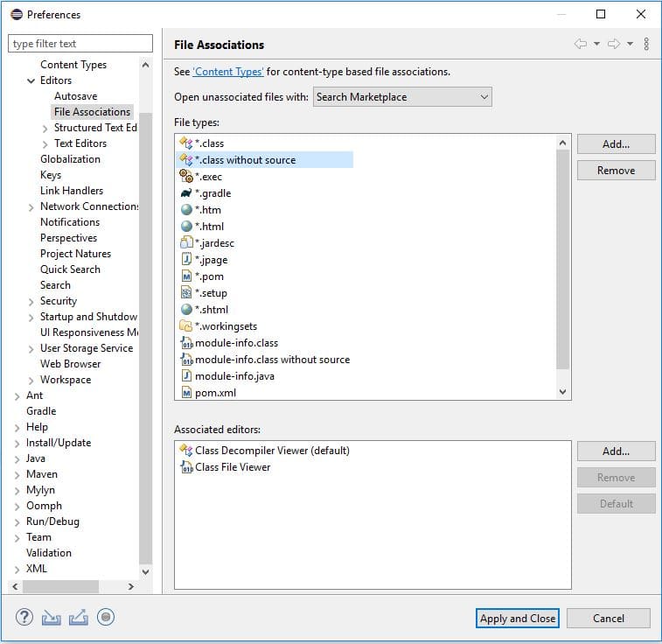Expand the Java preferences node
This screenshot has height=644, width=662.
17,459
